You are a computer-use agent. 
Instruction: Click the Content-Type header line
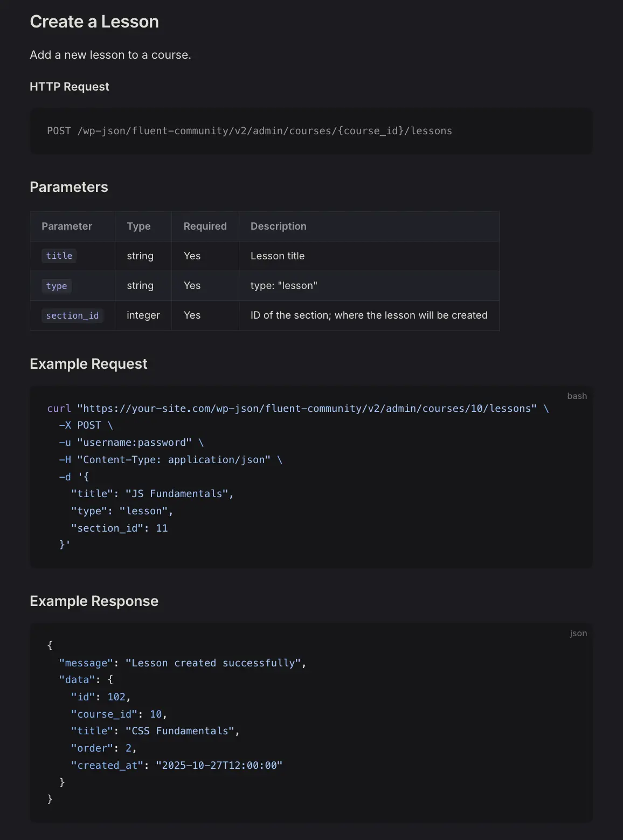pyautogui.click(x=171, y=460)
